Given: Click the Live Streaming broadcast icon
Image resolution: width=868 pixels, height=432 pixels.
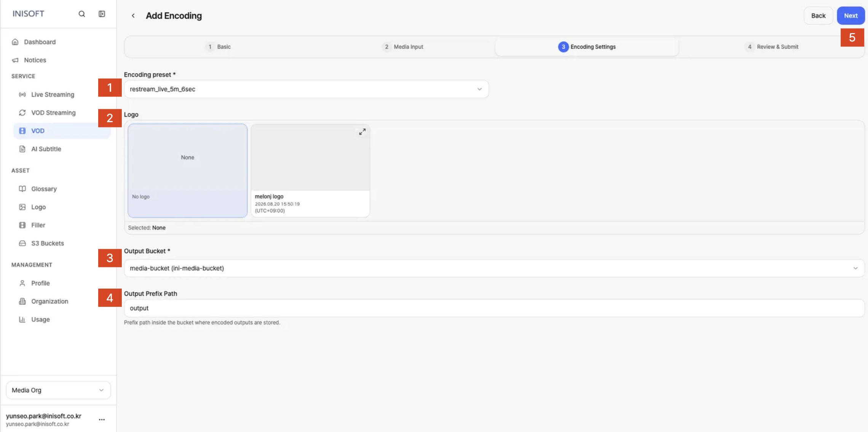Looking at the screenshot, I should tap(22, 94).
